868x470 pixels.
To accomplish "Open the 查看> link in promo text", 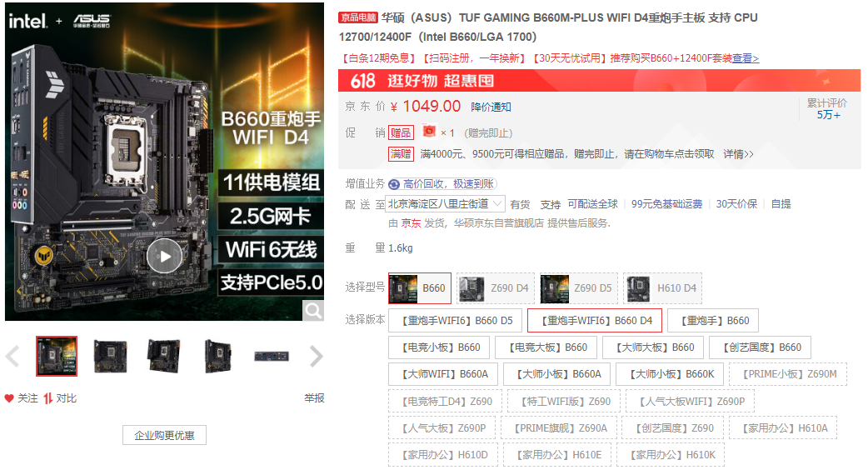I will click(x=746, y=58).
